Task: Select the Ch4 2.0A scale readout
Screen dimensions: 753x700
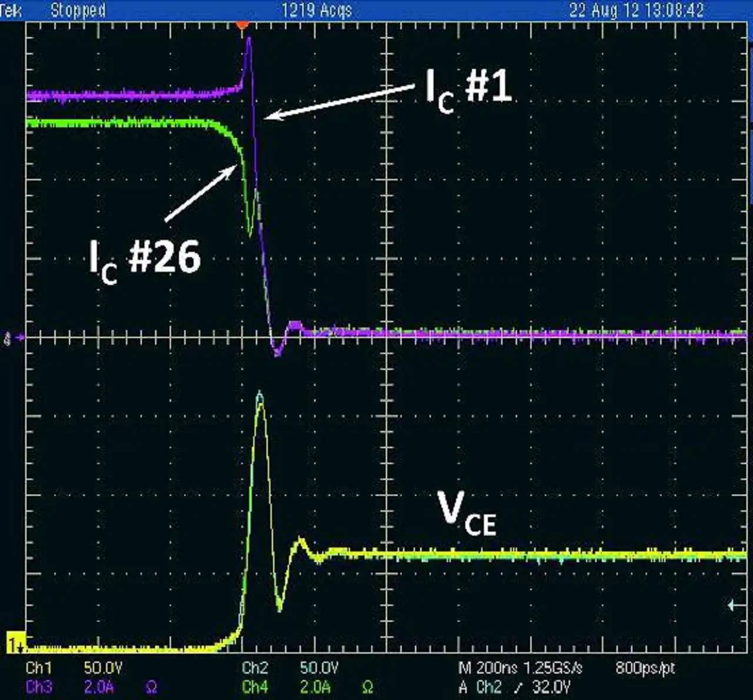Action: coord(315,687)
